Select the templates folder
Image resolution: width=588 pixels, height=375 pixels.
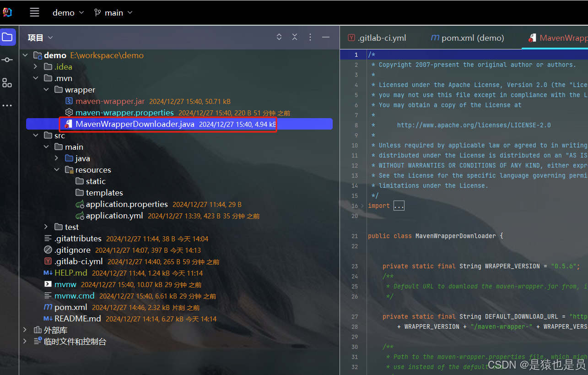104,193
